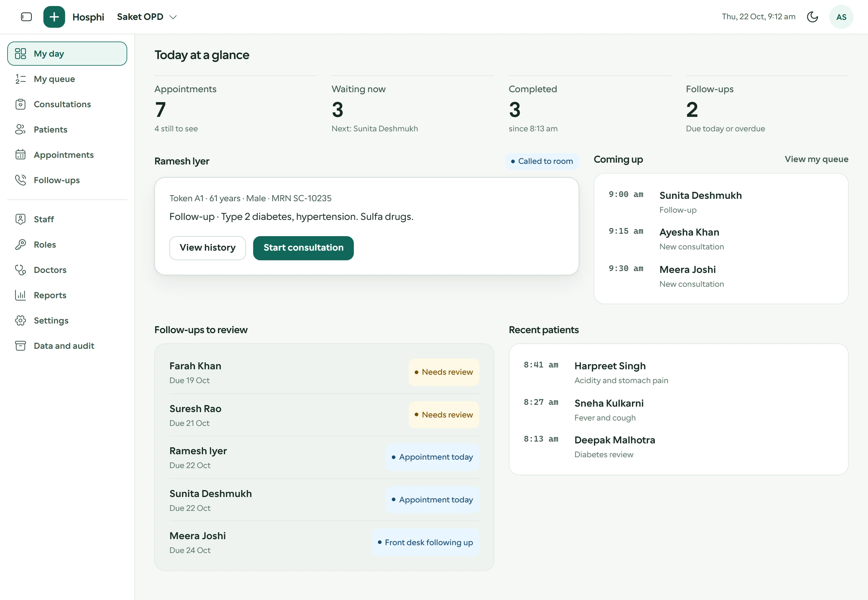Click the Front desk following up badge
The image size is (868, 600).
coord(425,542)
